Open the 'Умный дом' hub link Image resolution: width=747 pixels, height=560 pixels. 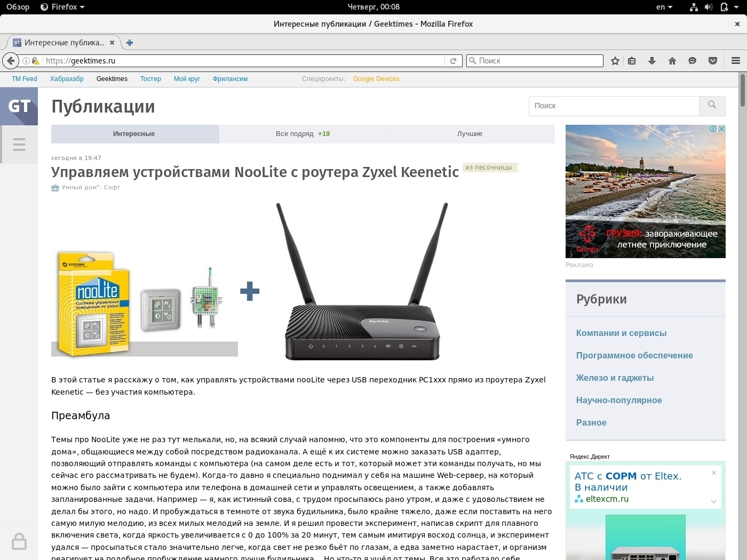(x=80, y=188)
